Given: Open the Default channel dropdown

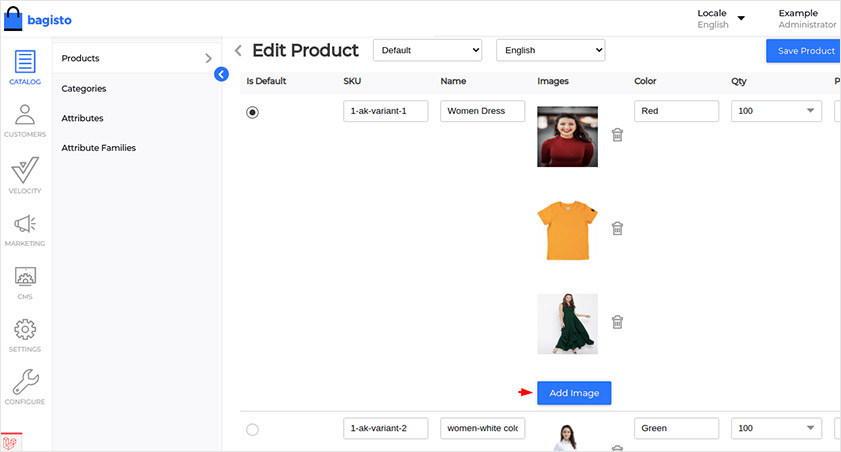Looking at the screenshot, I should (427, 50).
